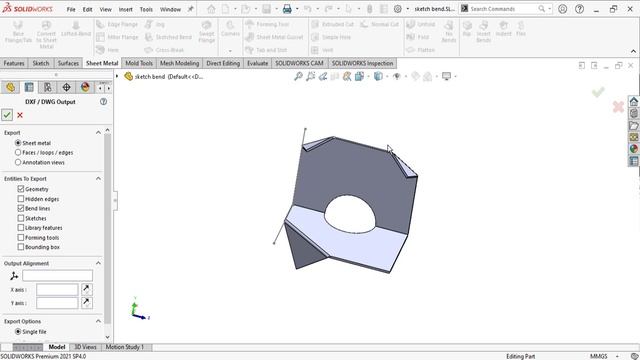Viewport: 640px width, 360px height.
Task: Enable the Hidden edges checkbox
Action: pyautogui.click(x=21, y=199)
